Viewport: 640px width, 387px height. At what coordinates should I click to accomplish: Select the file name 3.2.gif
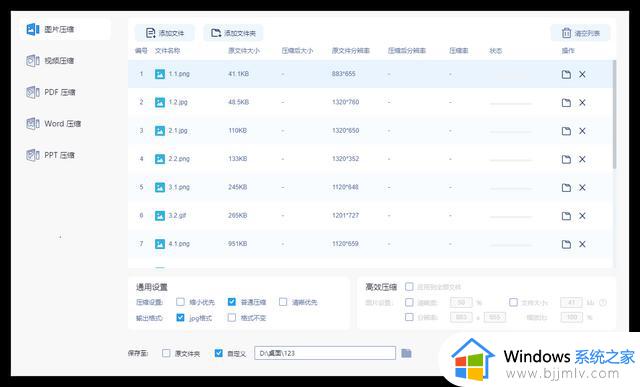tap(177, 215)
